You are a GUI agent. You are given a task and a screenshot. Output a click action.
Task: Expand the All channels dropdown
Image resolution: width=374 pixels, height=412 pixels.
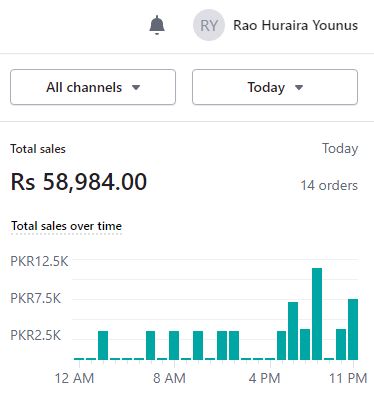point(93,87)
